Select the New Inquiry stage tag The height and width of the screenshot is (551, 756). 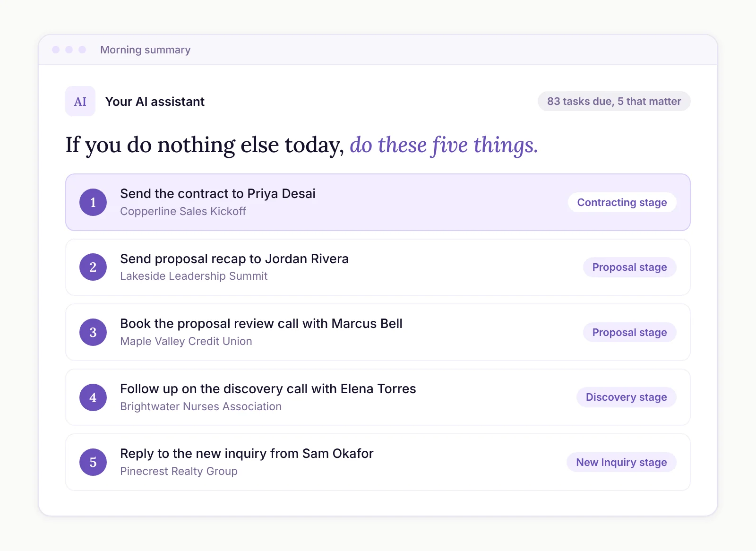coord(621,462)
